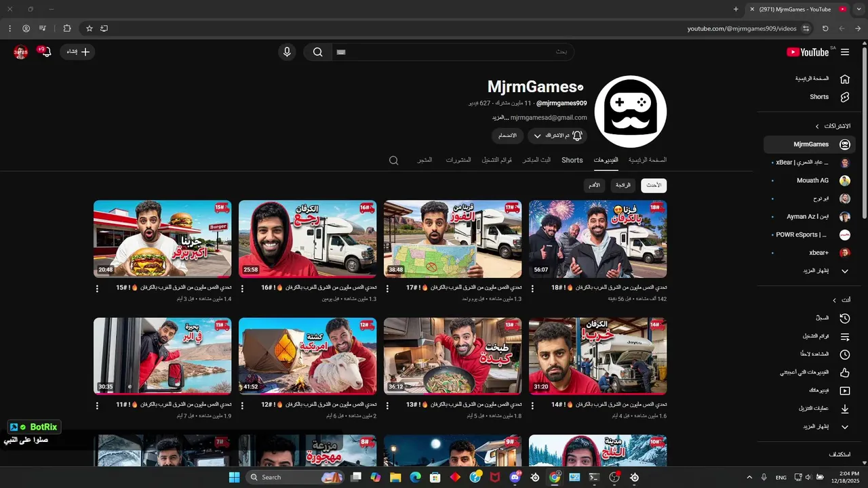Viewport: 868px width, 488px height.
Task: Open File Explorer from taskbar
Action: [395, 477]
